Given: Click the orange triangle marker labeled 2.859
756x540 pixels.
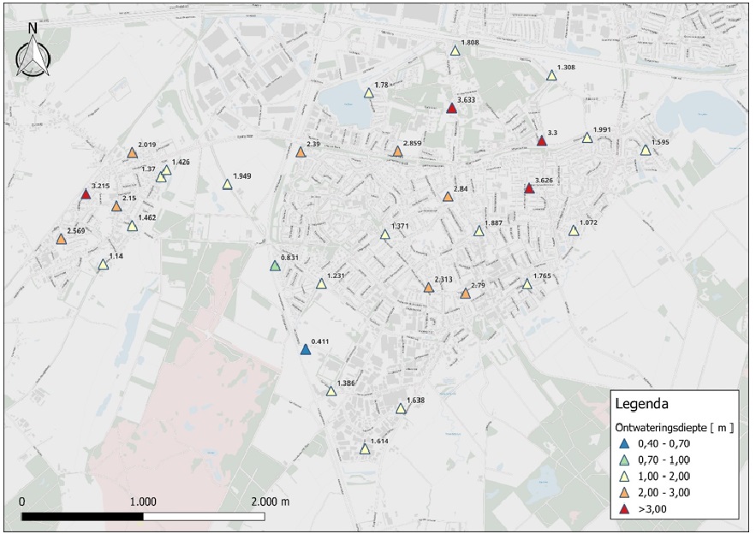Looking at the screenshot, I should point(397,151).
